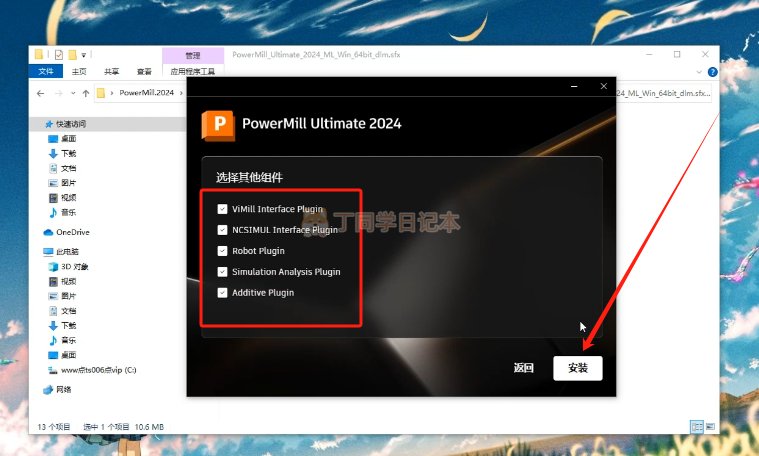Uncheck ViMill Interface Plugin checkbox
759x456 pixels.
[x=222, y=209]
